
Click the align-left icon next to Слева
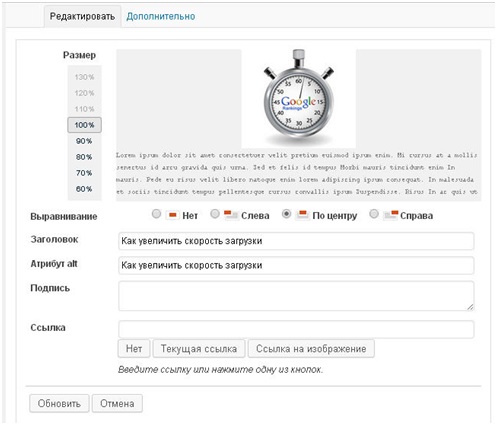231,215
